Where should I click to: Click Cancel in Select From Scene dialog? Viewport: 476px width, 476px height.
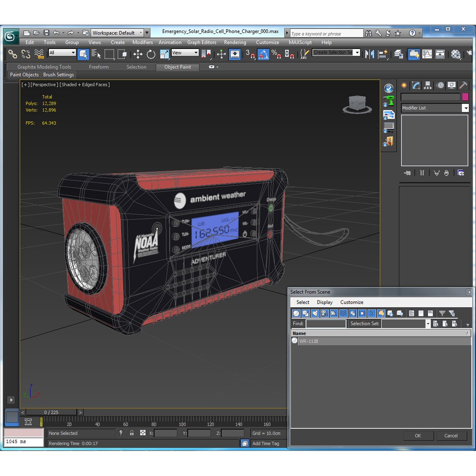451,435
